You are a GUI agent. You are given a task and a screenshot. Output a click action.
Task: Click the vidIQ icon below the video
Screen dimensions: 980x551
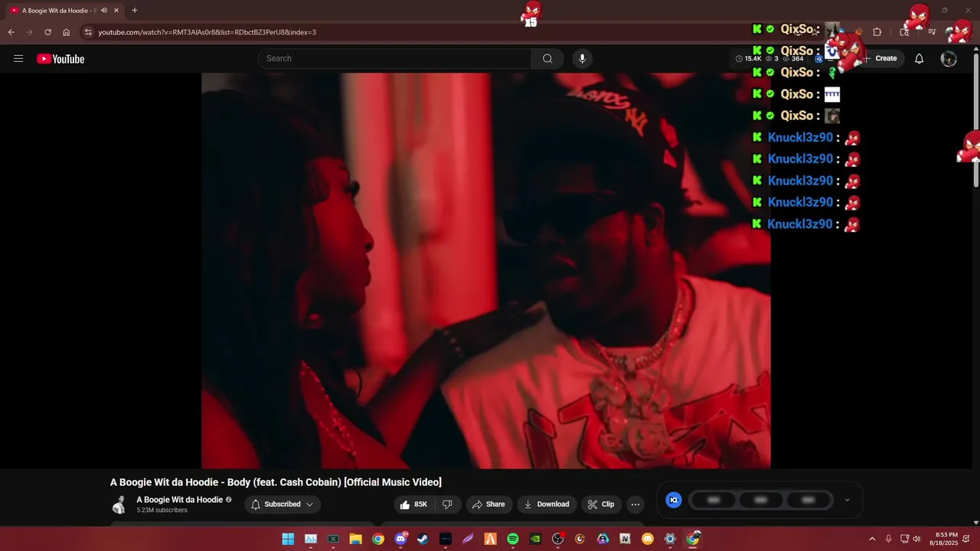[x=674, y=500]
